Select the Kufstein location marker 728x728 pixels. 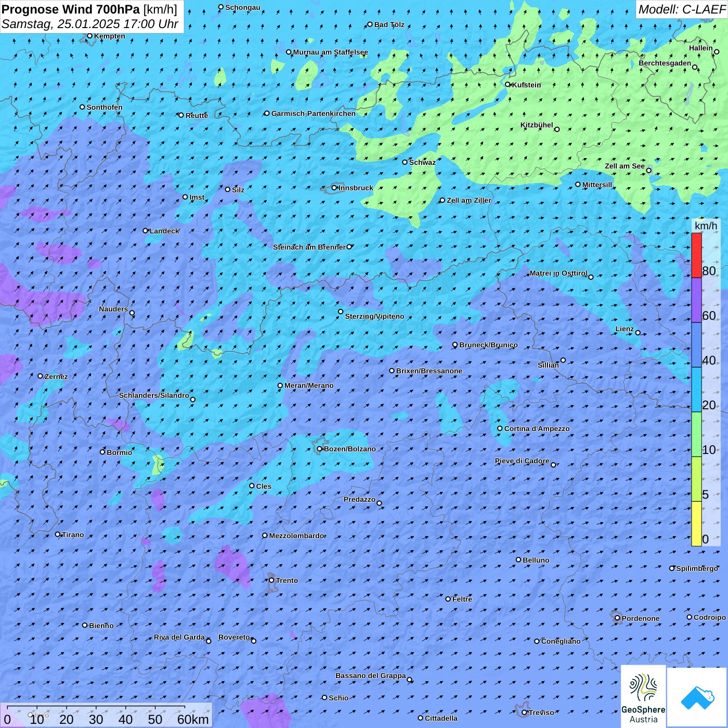click(508, 84)
